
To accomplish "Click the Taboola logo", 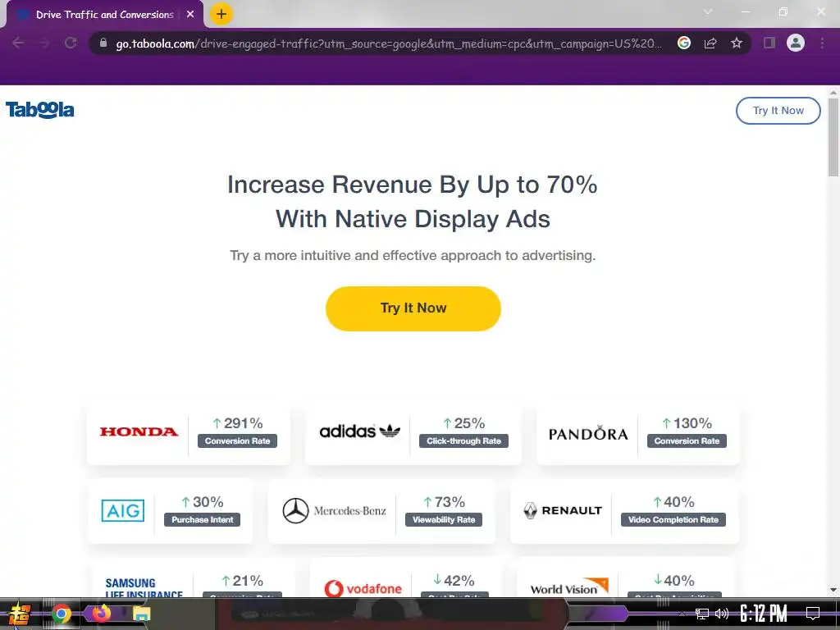I will point(39,110).
